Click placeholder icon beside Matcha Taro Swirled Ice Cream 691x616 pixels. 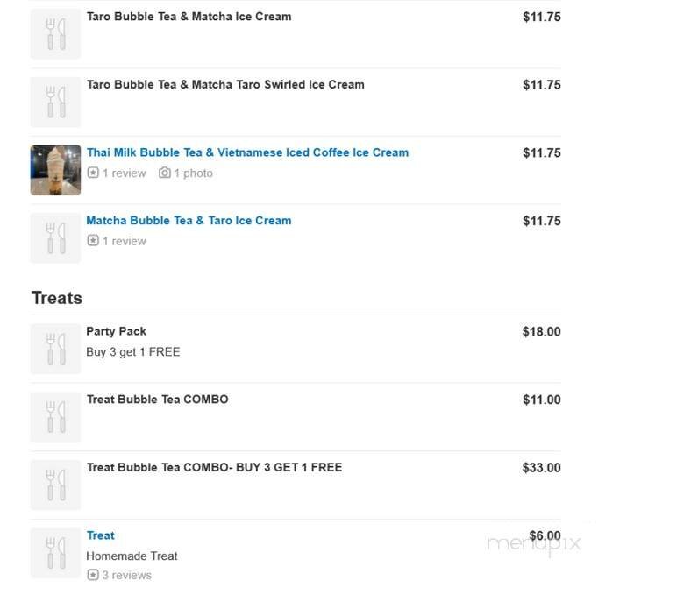[55, 102]
